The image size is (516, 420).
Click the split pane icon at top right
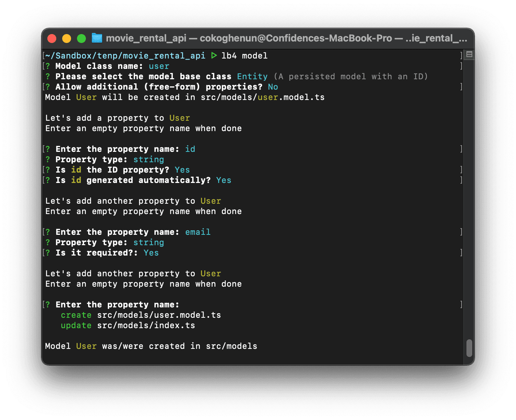(x=469, y=54)
